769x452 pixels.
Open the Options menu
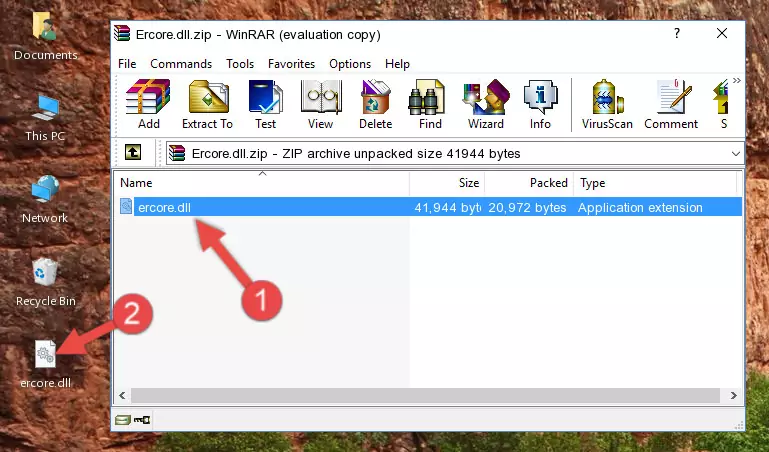tap(350, 64)
